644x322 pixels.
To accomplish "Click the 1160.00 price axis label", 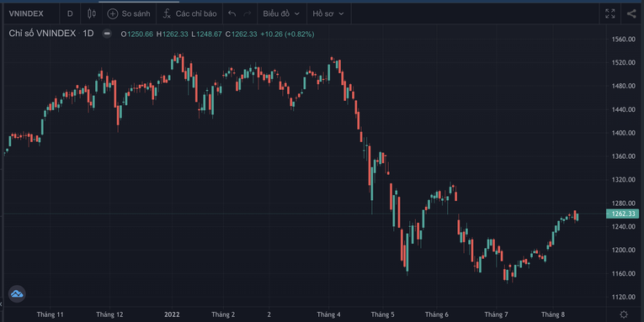I will click(x=624, y=273).
